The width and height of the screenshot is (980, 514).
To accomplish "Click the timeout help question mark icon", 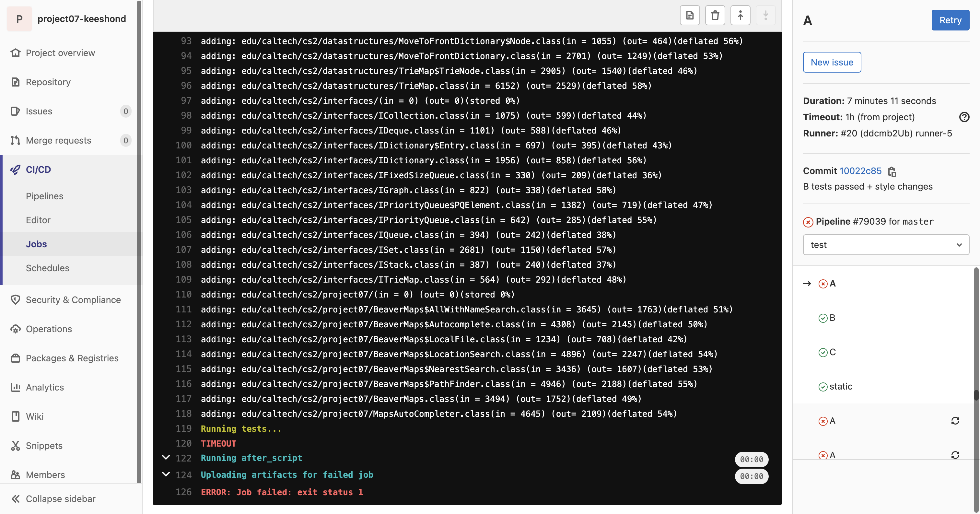I will click(964, 117).
